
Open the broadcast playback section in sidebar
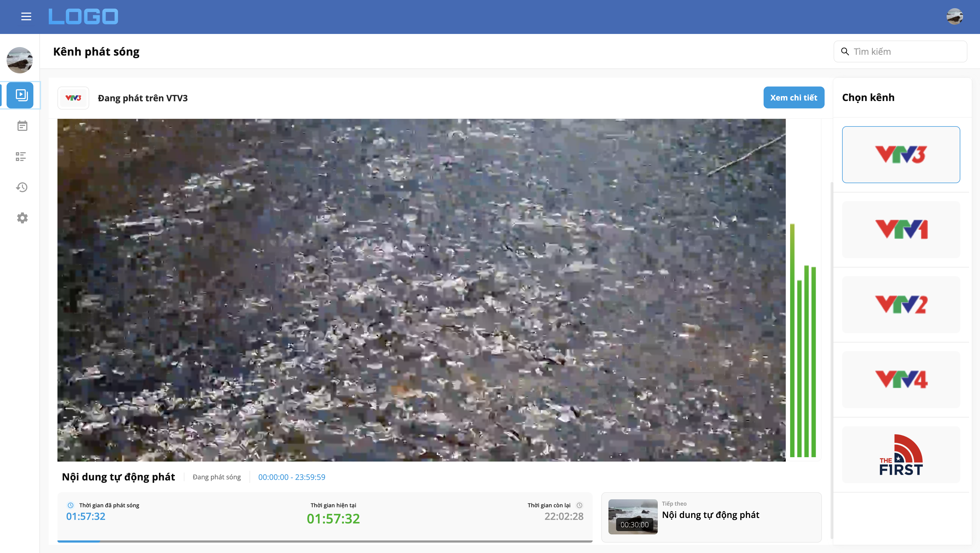pos(22,95)
